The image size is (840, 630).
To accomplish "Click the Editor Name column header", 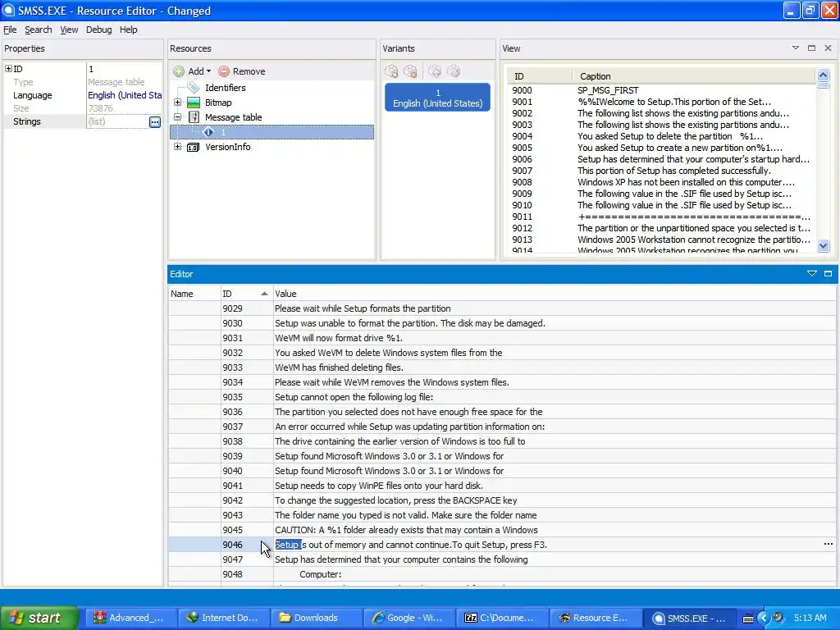I will [194, 294].
